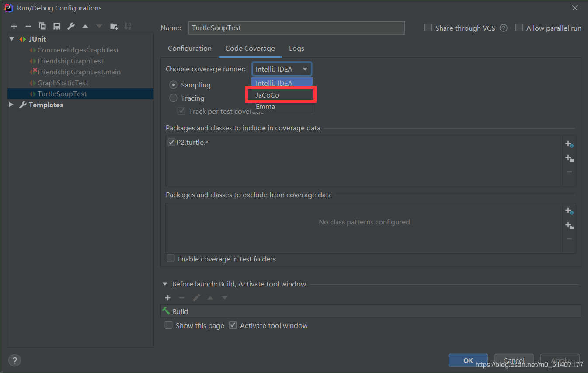Switch to the Configuration tab
The image size is (588, 373).
(x=190, y=49)
